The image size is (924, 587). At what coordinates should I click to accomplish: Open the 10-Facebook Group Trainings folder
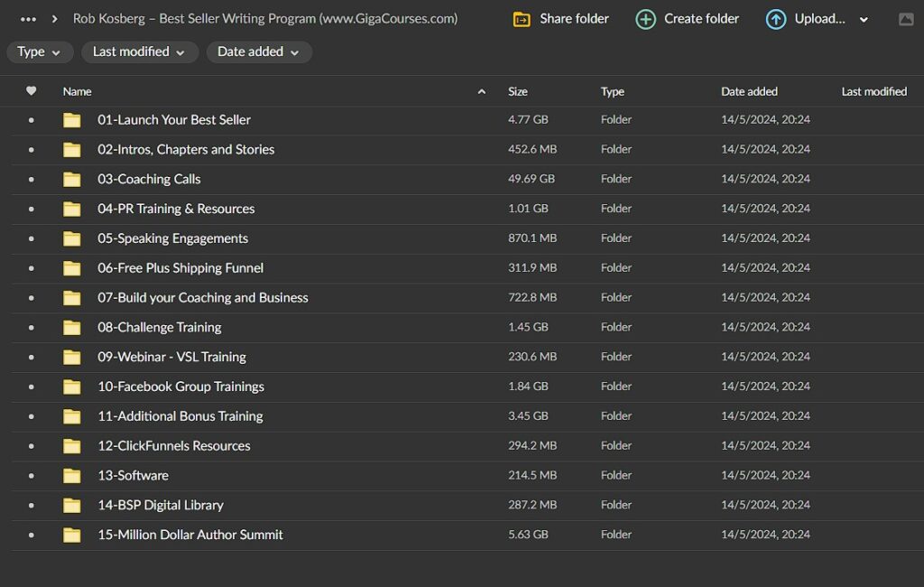point(180,387)
